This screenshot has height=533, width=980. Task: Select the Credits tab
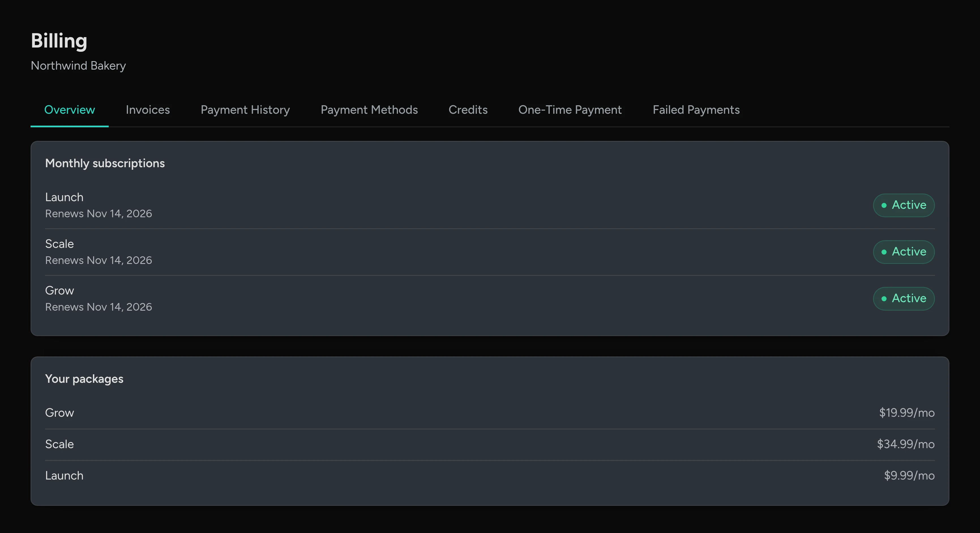pyautogui.click(x=468, y=110)
